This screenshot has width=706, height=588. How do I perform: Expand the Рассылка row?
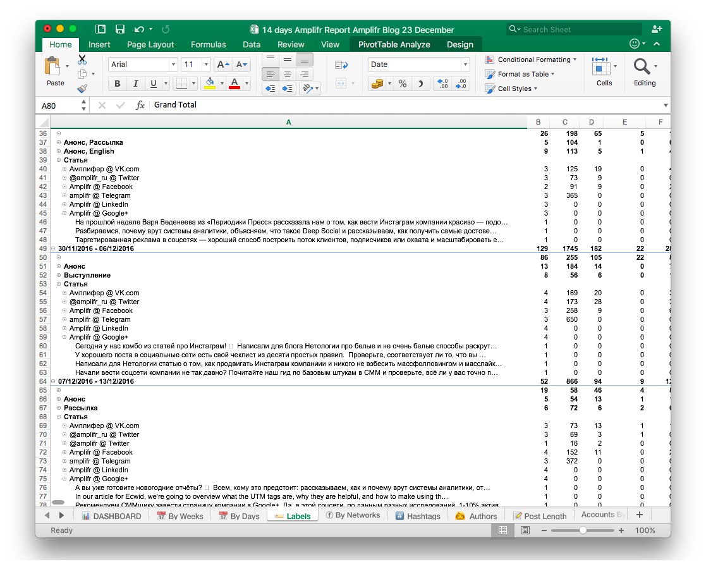coord(59,408)
